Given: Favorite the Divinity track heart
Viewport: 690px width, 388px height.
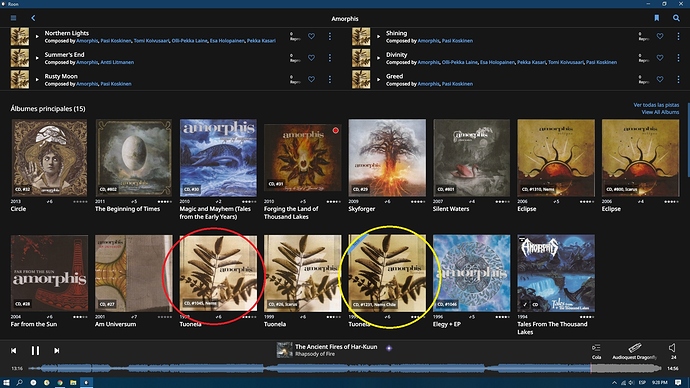Looking at the screenshot, I should tap(660, 58).
